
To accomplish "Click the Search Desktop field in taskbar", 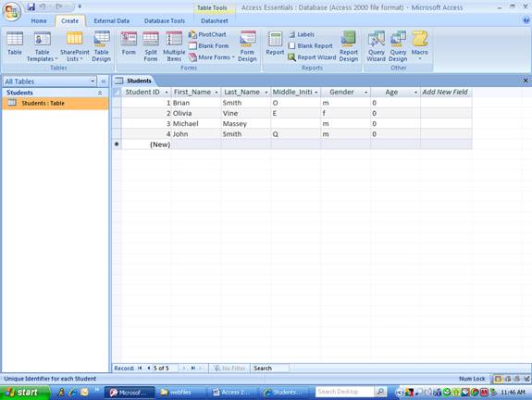I will (345, 392).
